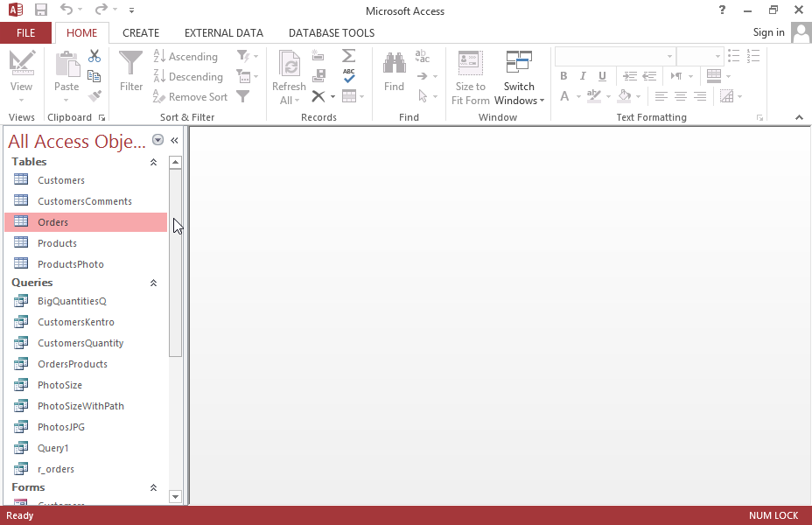Click the Cut scissors icon
Screen dimensions: 812x525
click(94, 56)
